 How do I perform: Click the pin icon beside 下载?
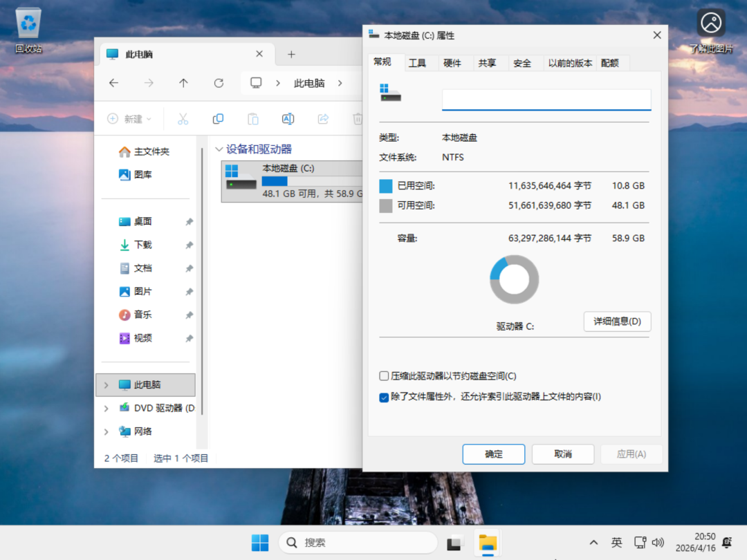(x=189, y=245)
